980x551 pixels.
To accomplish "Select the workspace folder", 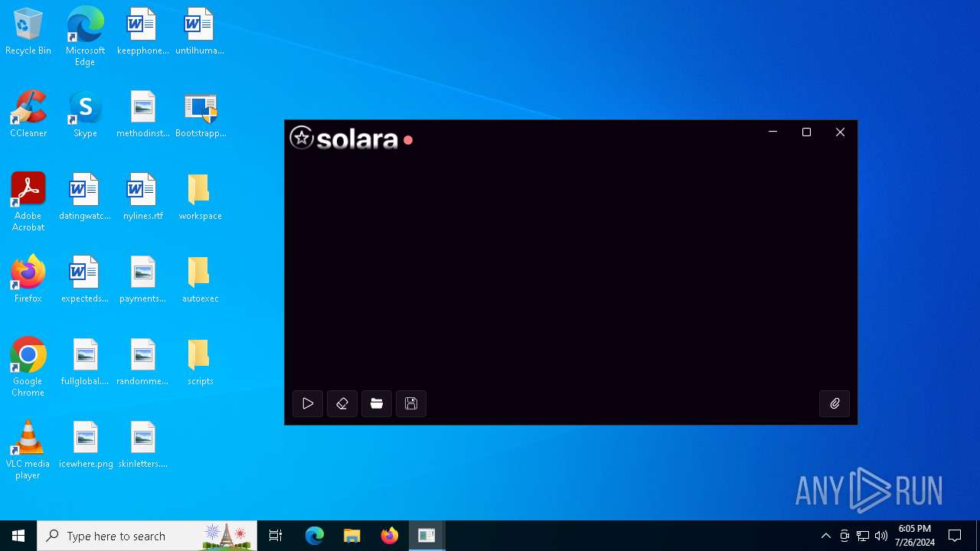I will coord(200,197).
